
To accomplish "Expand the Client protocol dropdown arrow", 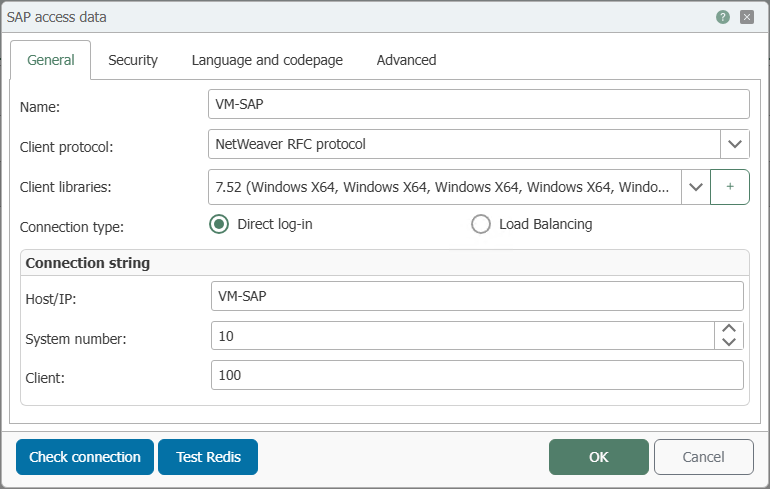I will pyautogui.click(x=735, y=144).
